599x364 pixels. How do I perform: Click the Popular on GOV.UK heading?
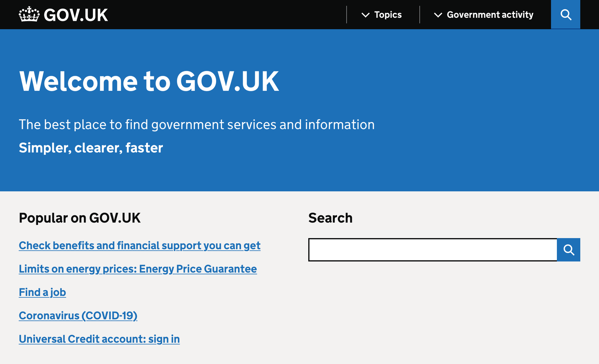(x=80, y=218)
